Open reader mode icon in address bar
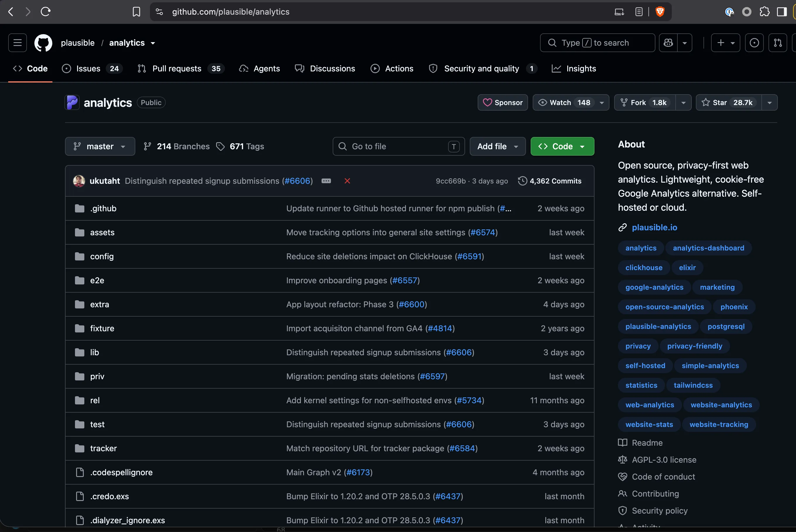 click(x=639, y=12)
